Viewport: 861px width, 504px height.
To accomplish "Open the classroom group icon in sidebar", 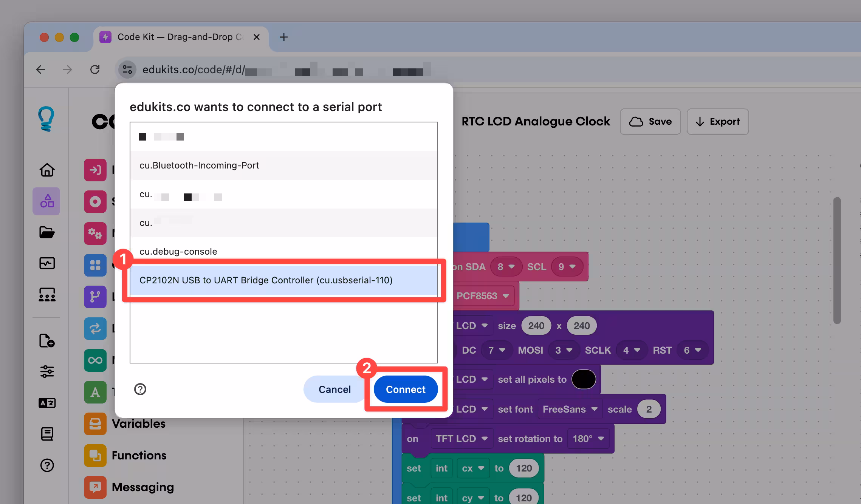I will 47,294.
